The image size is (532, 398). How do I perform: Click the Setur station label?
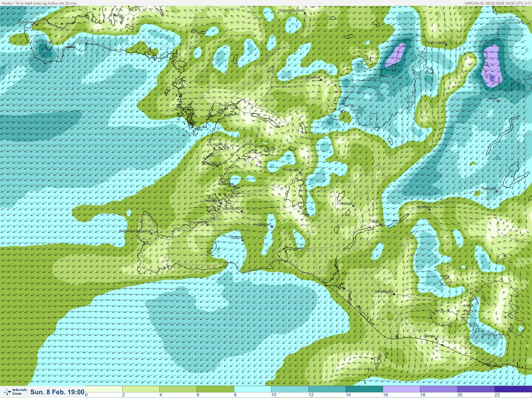click(x=493, y=99)
